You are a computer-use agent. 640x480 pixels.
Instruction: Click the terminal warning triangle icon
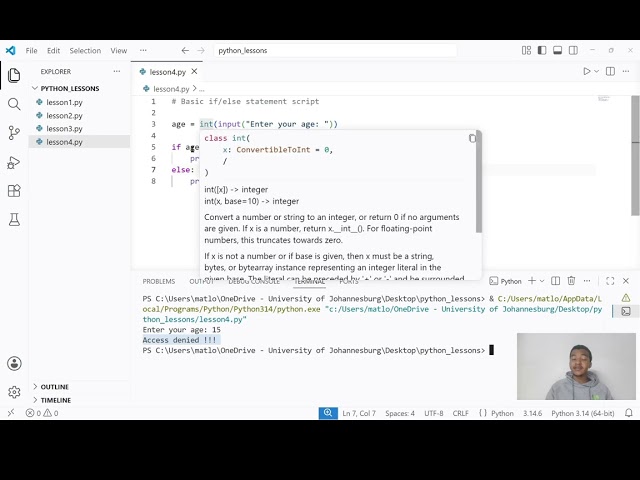(x=626, y=298)
